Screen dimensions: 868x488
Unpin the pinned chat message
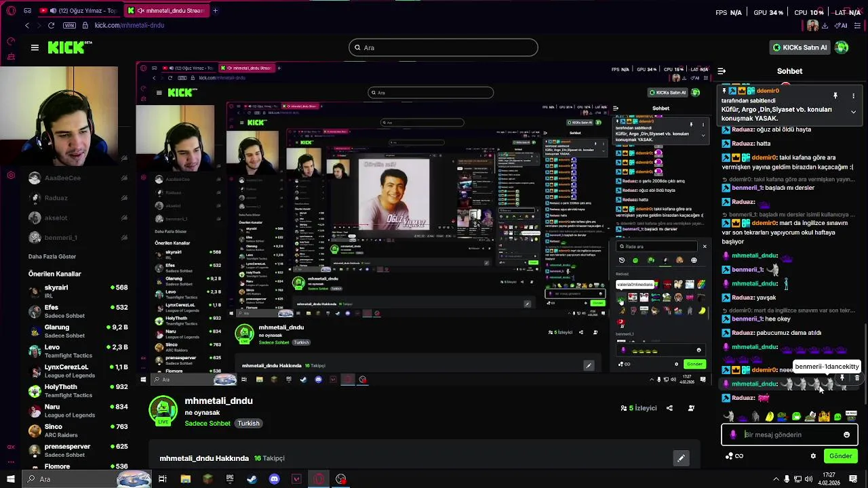[835, 96]
